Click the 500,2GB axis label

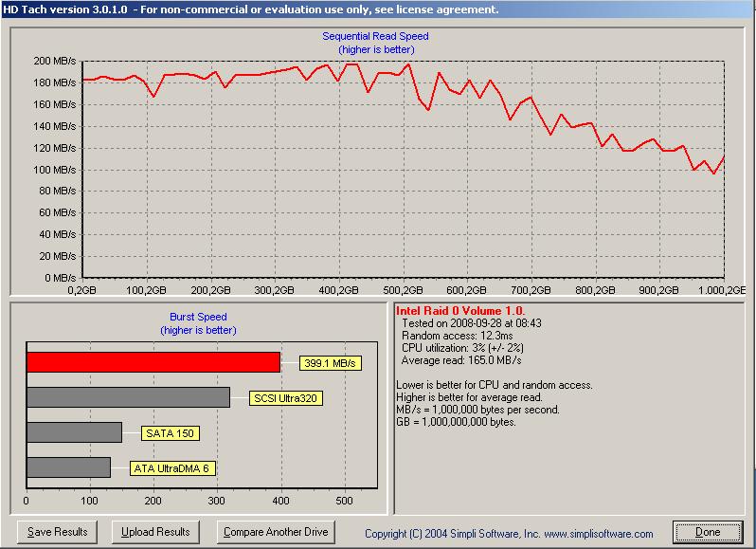coord(403,290)
